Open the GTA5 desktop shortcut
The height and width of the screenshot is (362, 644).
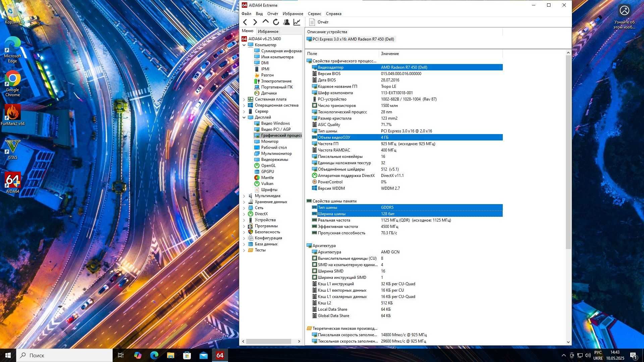tap(12, 149)
